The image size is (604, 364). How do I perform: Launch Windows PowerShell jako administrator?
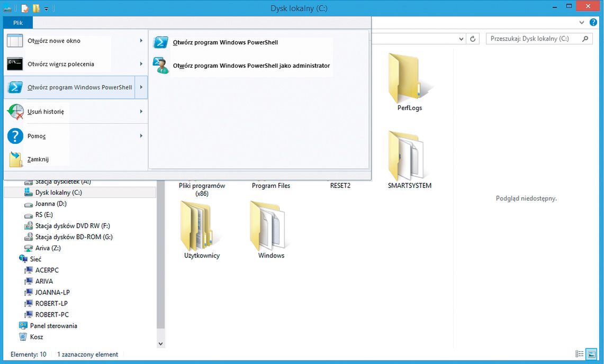[x=251, y=66]
